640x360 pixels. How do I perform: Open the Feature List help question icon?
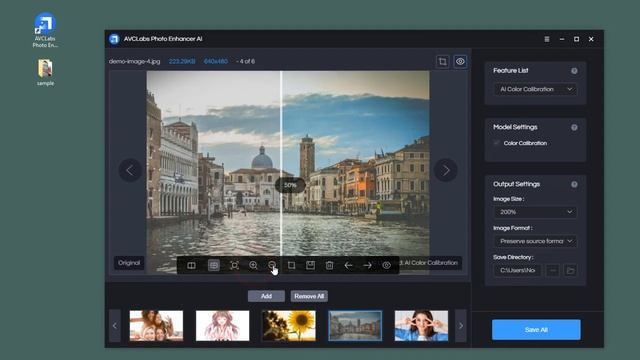click(x=574, y=71)
